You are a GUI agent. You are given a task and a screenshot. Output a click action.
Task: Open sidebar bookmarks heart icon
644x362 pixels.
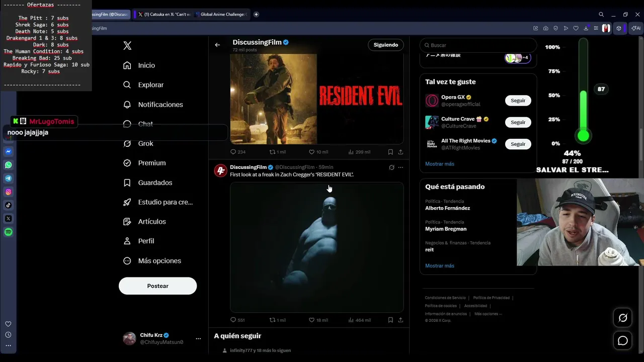tap(8, 324)
